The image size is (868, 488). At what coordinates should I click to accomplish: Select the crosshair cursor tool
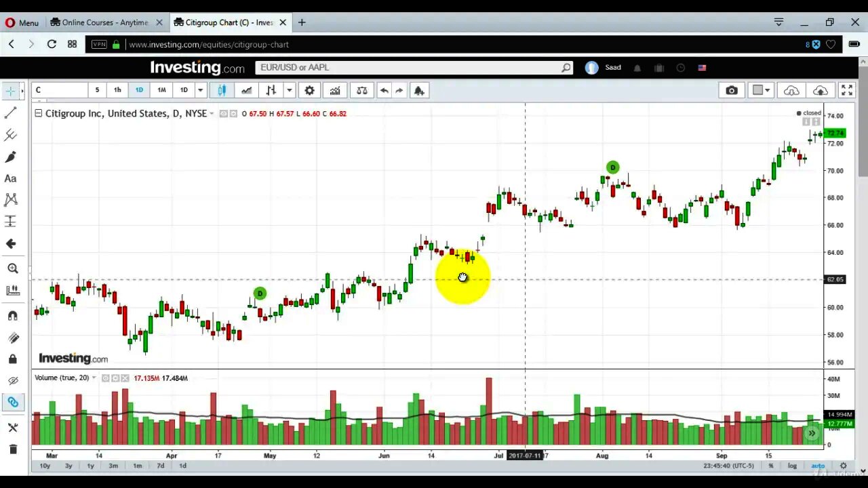click(x=11, y=91)
